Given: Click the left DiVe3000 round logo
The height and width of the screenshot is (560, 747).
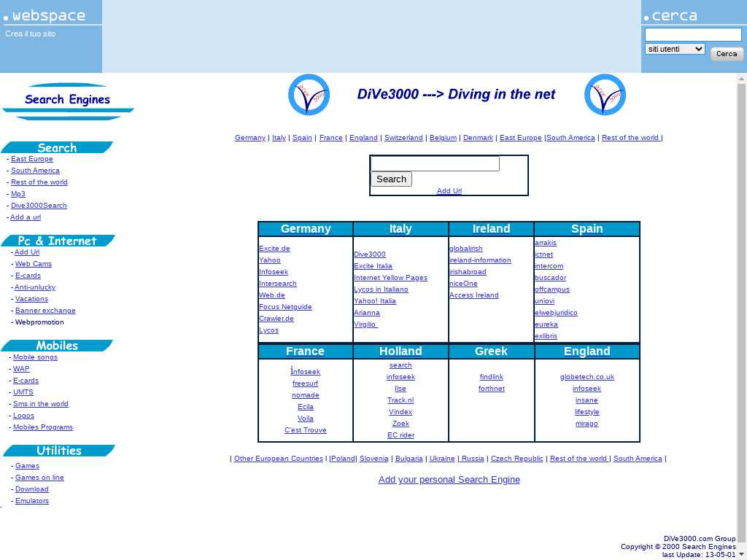Looking at the screenshot, I should click(309, 95).
